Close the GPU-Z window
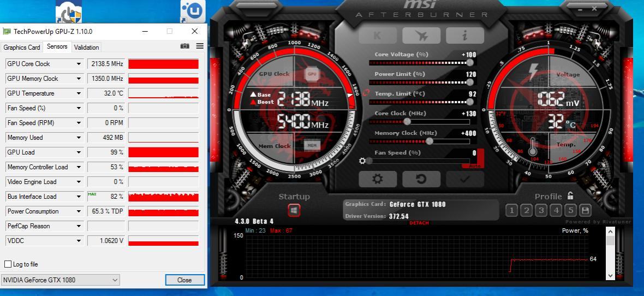The width and height of the screenshot is (644, 296). click(195, 31)
